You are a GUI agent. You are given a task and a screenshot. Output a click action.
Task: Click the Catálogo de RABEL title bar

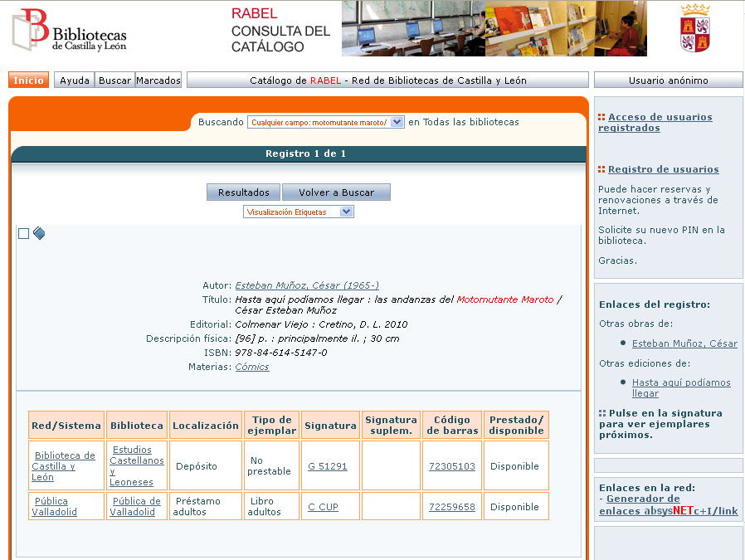(387, 80)
